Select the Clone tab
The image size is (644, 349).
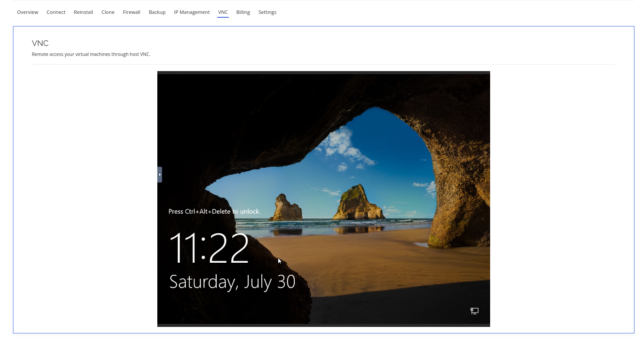(108, 12)
